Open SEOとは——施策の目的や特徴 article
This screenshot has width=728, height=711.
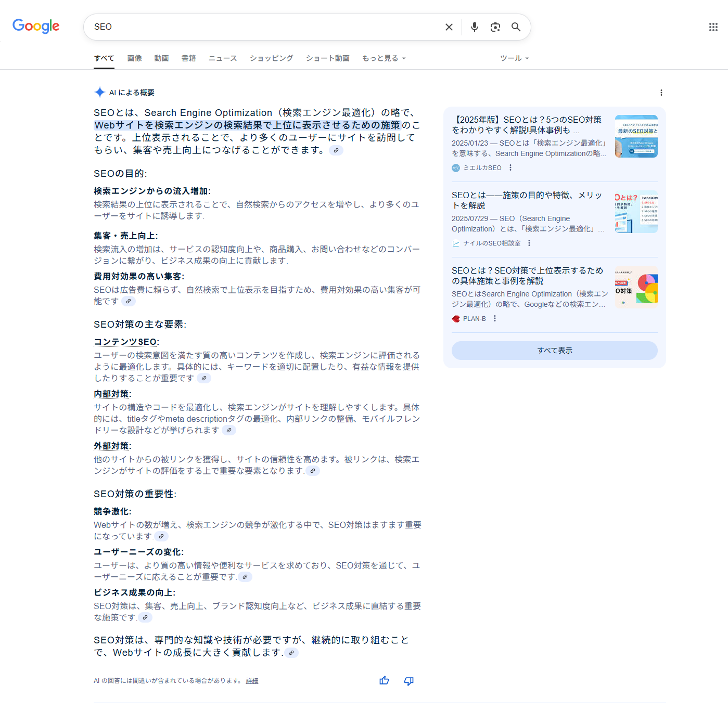(x=527, y=200)
